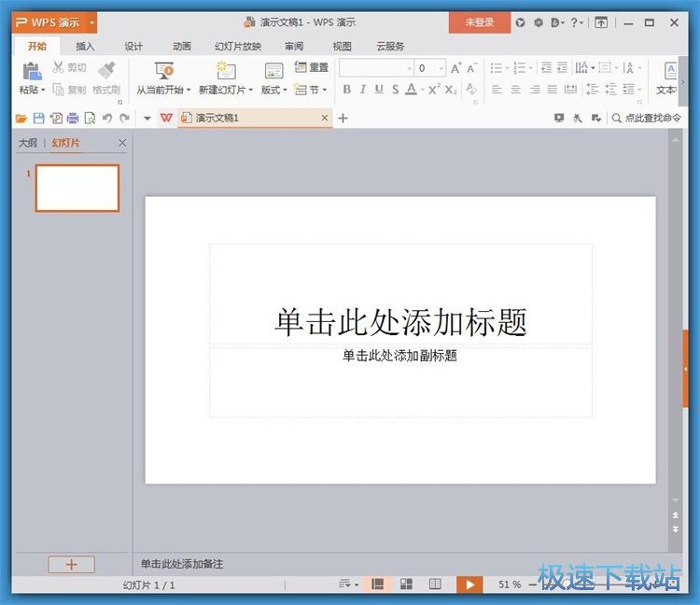Select slide 1 thumbnail in panel
Screen dimensions: 700x605
pyautogui.click(x=77, y=188)
